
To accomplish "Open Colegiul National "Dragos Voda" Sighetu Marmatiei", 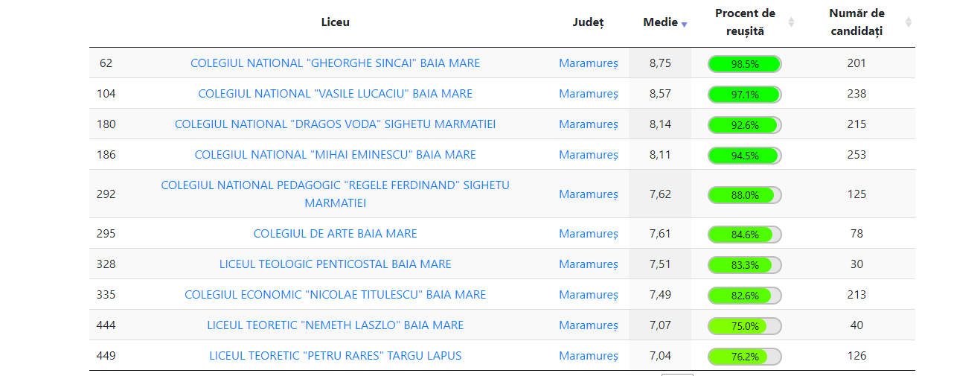I will [x=335, y=124].
